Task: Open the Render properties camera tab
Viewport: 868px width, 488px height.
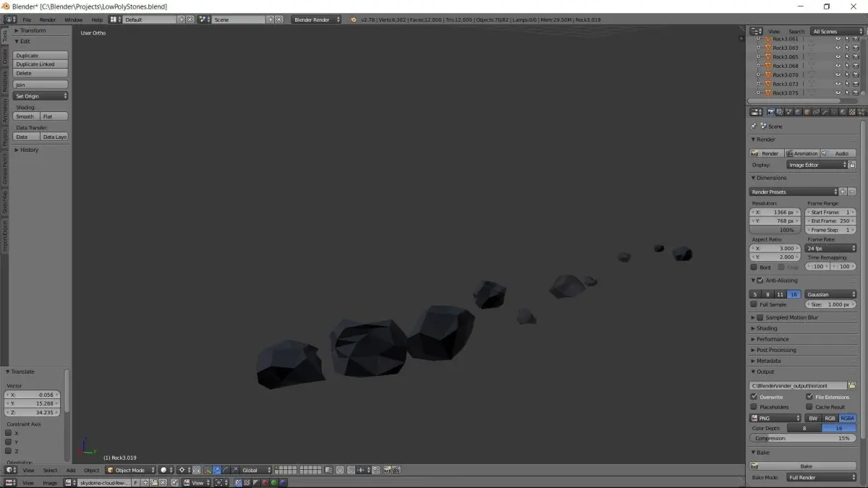Action: [x=771, y=112]
